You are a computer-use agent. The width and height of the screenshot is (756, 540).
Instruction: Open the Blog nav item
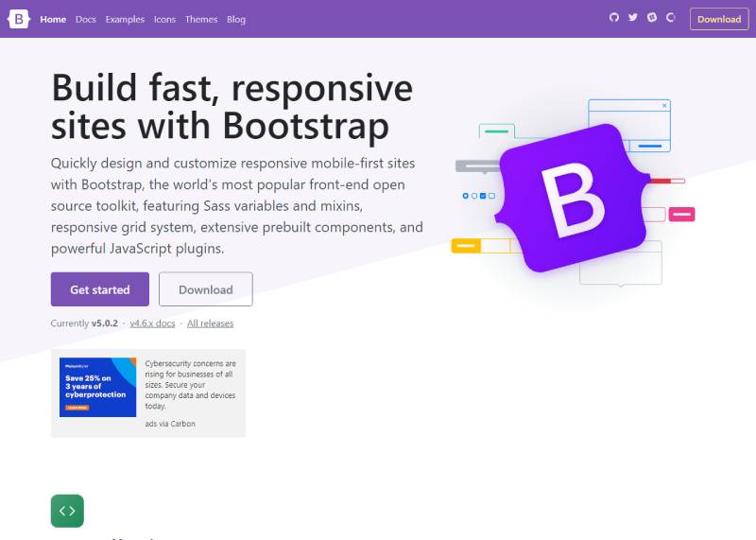pos(236,19)
